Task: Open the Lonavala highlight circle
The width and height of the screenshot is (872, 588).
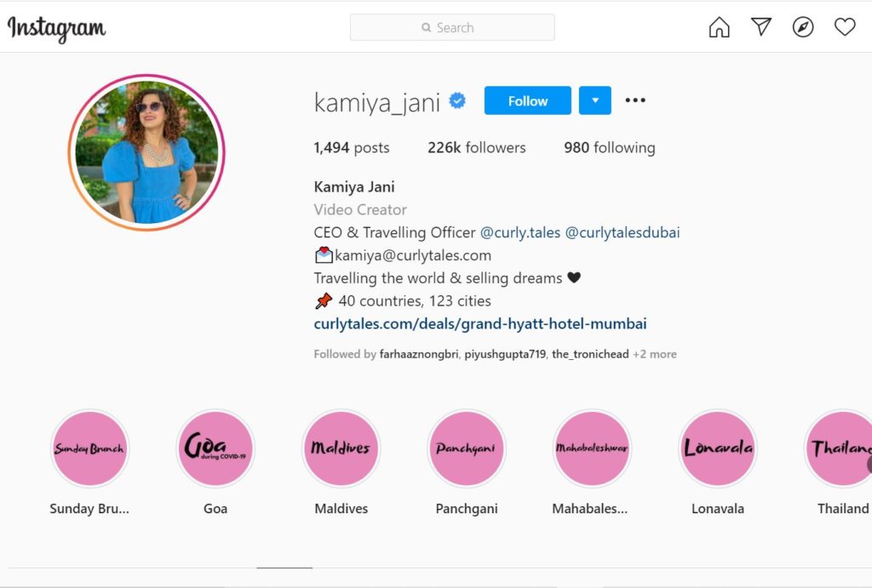Action: coord(718,448)
